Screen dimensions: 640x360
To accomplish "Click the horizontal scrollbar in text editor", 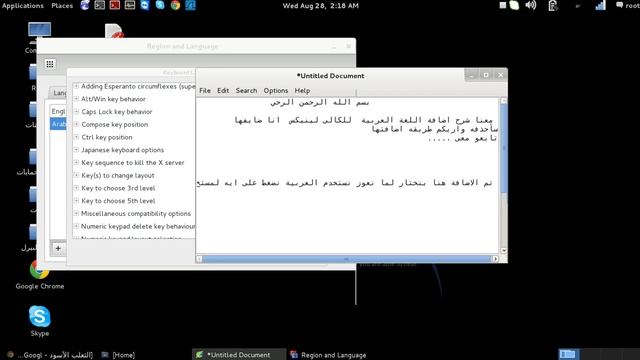I will (x=347, y=259).
